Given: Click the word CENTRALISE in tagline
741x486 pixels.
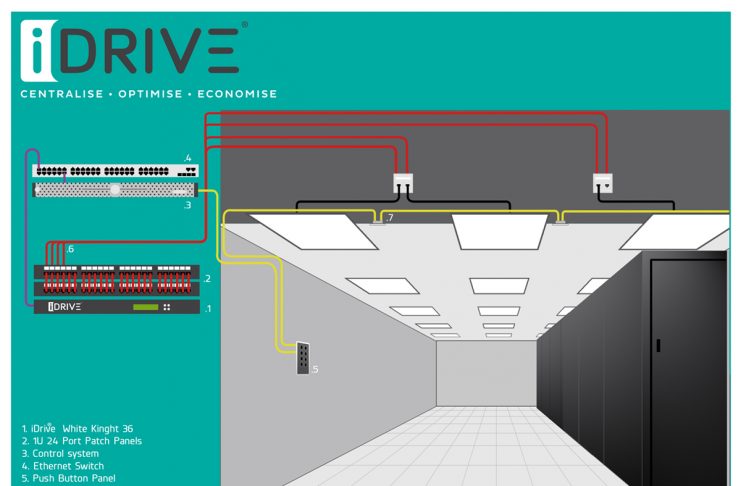Looking at the screenshot, I should click(x=62, y=94).
